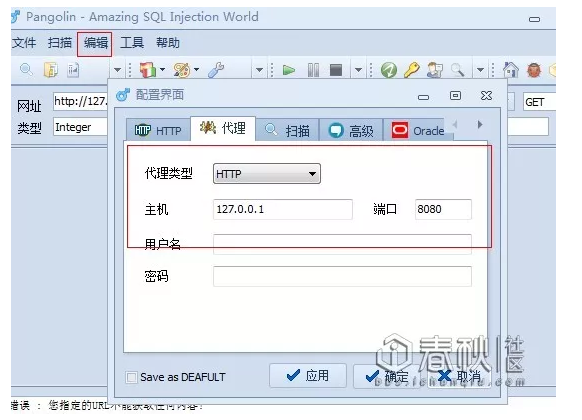Click the green circular check icon
Viewport: 582px width, 420px height.
389,70
